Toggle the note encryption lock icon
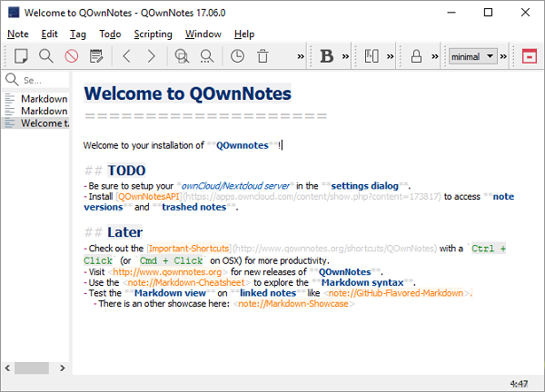 (417, 56)
